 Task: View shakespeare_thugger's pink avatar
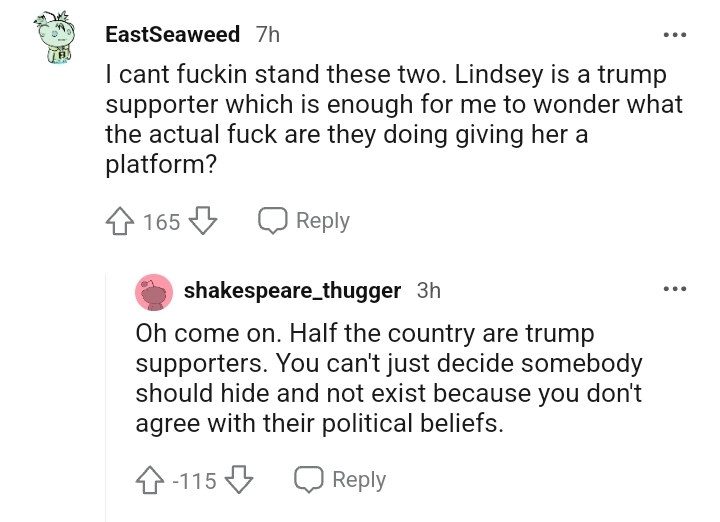(x=154, y=292)
